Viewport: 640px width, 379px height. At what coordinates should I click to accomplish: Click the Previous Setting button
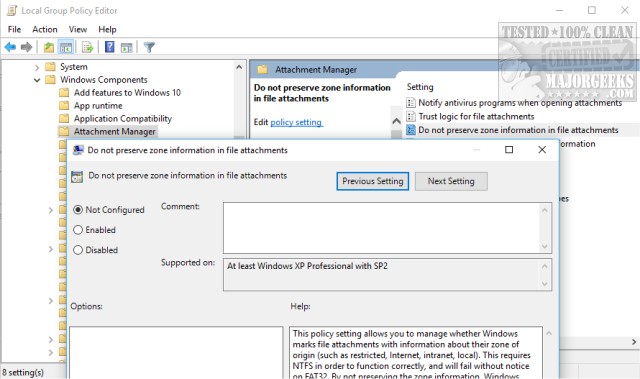(x=373, y=181)
